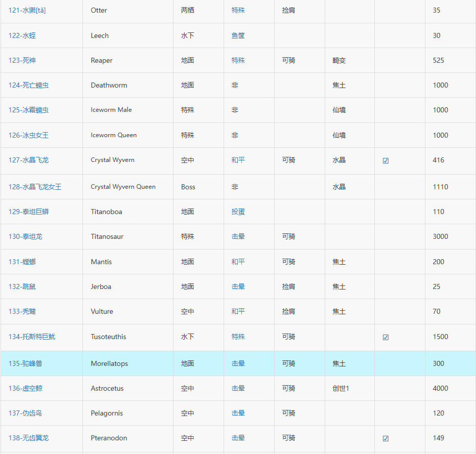Toggle the checkbox in the Pteranodon row
Image resolution: width=476 pixels, height=454 pixels.
(385, 438)
